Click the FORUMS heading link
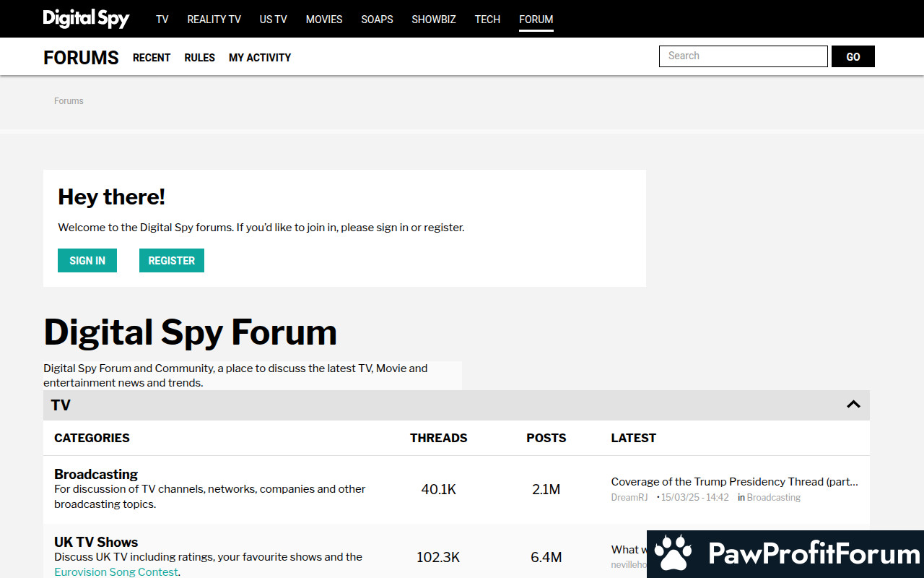Viewport: 924px width, 578px height. (x=81, y=58)
